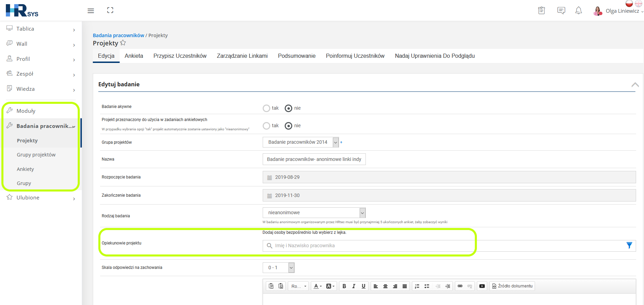The width and height of the screenshot is (644, 305).
Task: Open the notifications bell
Action: pyautogui.click(x=579, y=11)
